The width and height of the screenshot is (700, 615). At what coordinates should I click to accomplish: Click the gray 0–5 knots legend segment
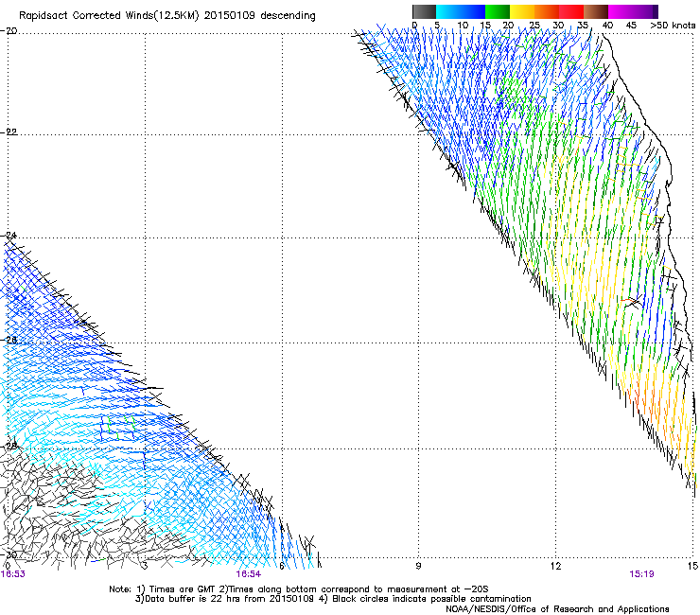click(x=424, y=11)
